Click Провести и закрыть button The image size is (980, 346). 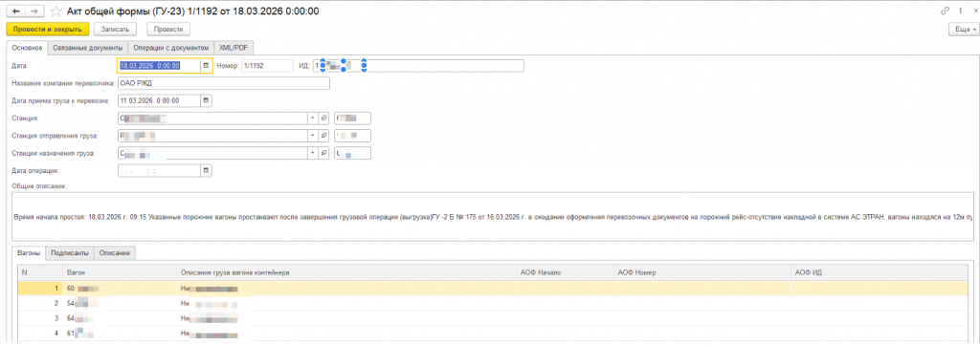coord(48,29)
